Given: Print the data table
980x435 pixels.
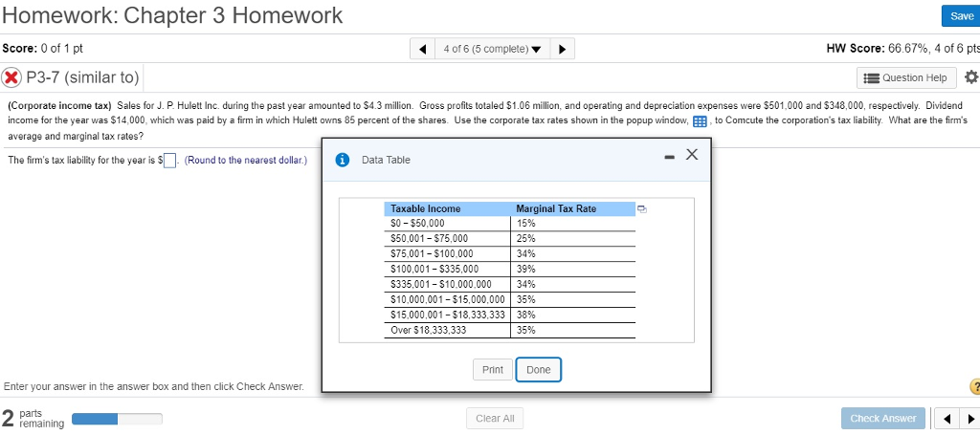Looking at the screenshot, I should (493, 369).
